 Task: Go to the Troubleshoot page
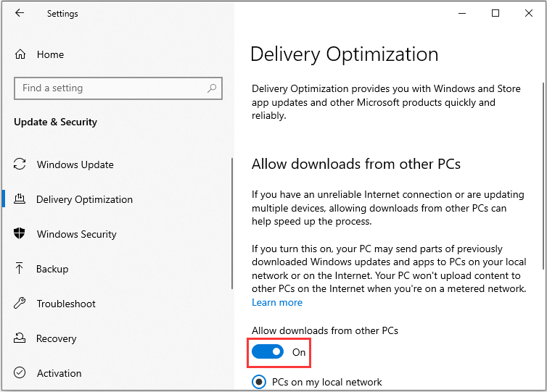point(66,304)
